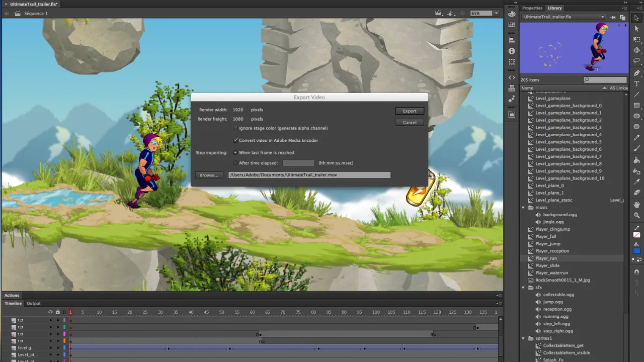This screenshot has height=362, width=644.
Task: Select the Text tool
Action: coord(636,83)
